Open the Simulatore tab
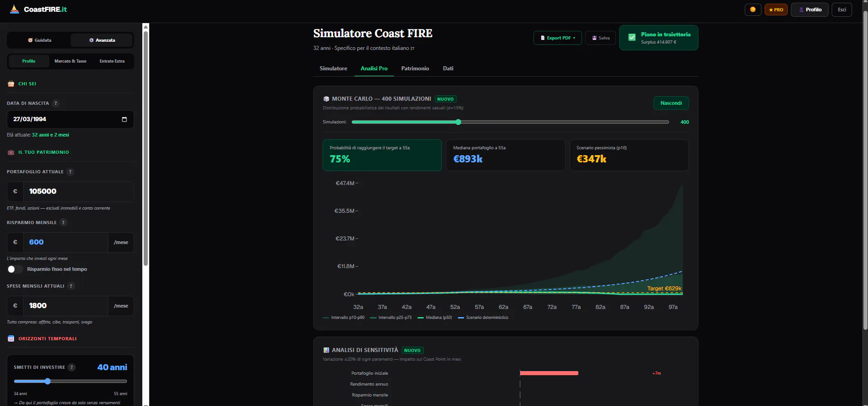Image resolution: width=868 pixels, height=406 pixels. click(x=333, y=68)
